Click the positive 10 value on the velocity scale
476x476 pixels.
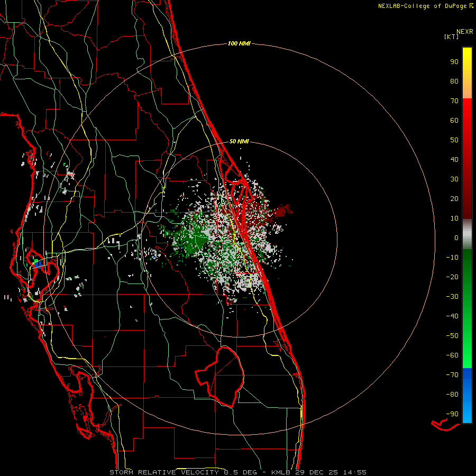(454, 218)
